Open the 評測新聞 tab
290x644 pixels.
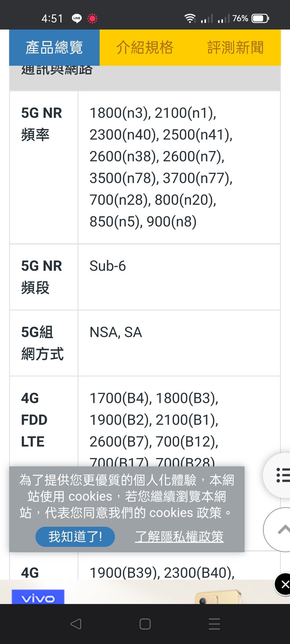point(235,47)
